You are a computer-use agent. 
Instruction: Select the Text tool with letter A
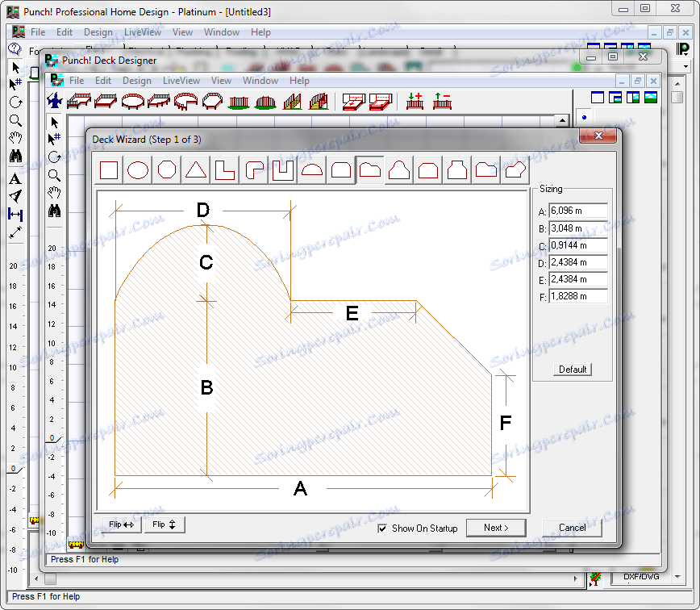coord(15,179)
